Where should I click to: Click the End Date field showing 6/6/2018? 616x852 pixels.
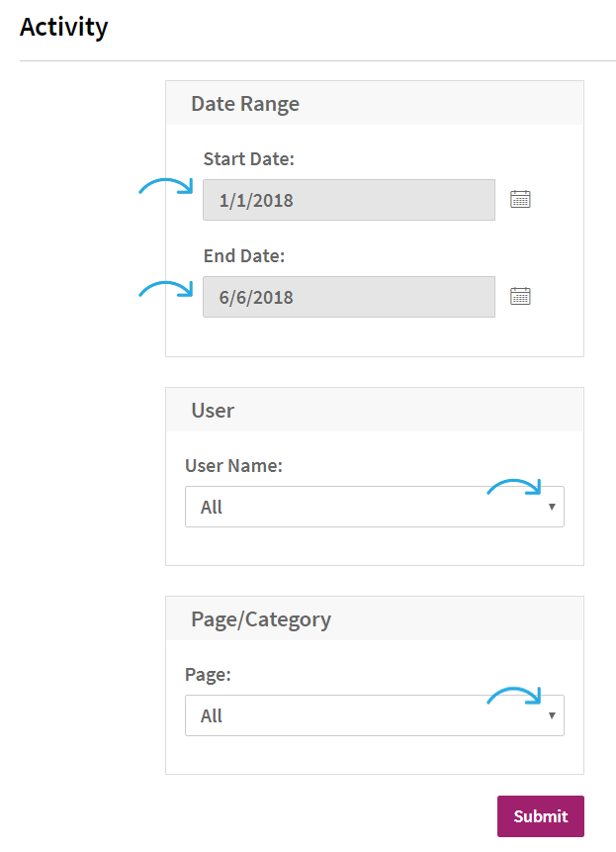coord(348,297)
